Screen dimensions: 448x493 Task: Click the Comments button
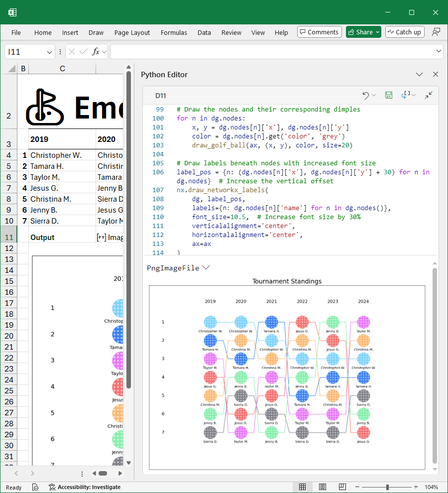[319, 32]
